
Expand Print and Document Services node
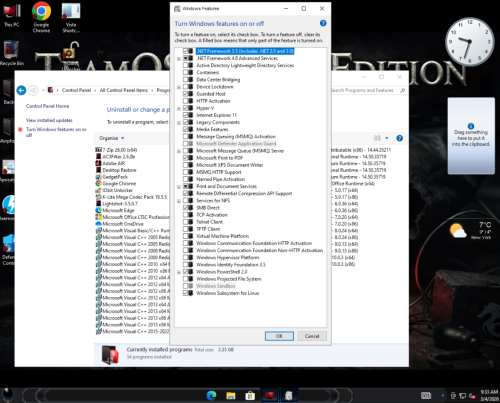click(x=179, y=187)
